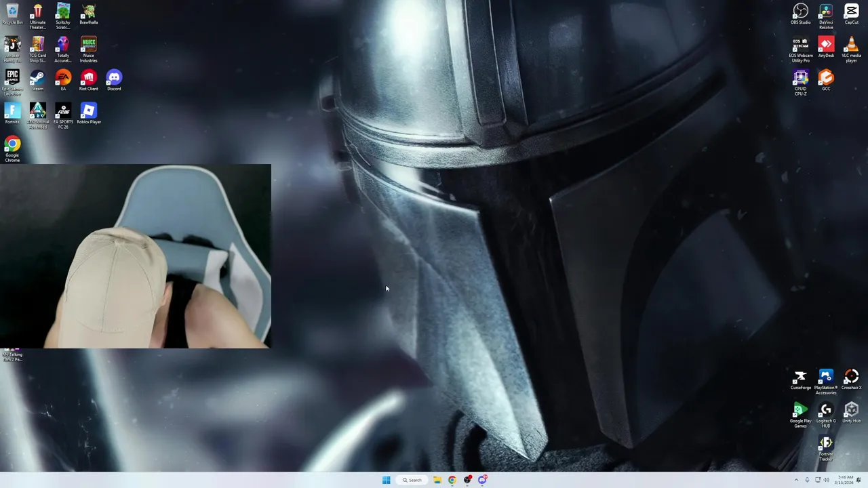Select the Brawlhalla desktop shortcut
Viewport: 868px width, 488px height.
[x=89, y=15]
